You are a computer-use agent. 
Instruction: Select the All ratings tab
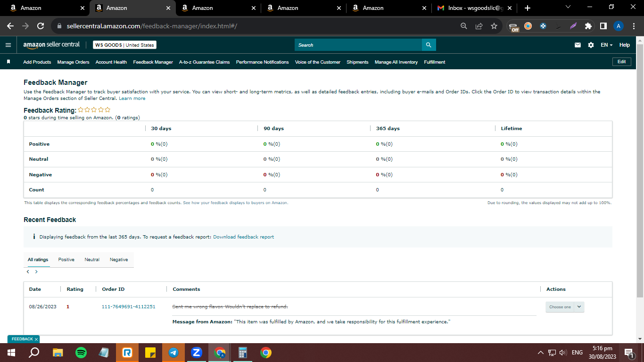click(x=38, y=260)
